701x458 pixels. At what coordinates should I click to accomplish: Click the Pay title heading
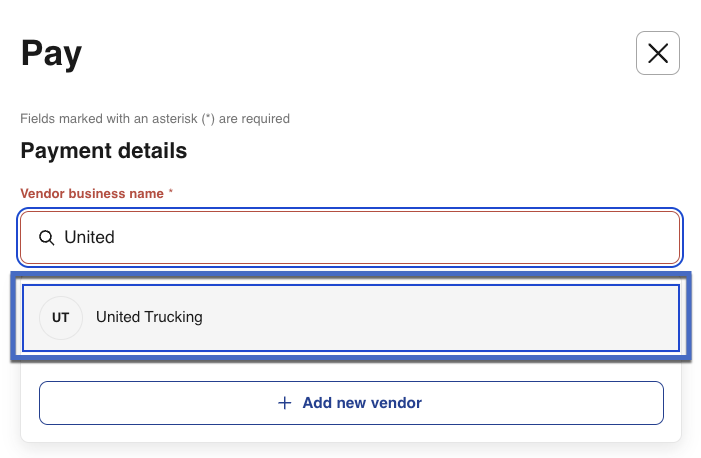[51, 54]
